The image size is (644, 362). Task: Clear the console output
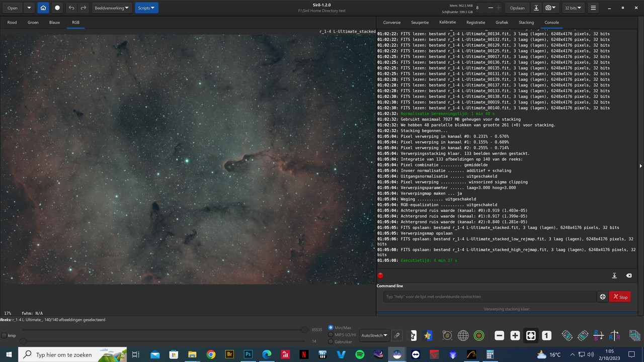(628, 276)
